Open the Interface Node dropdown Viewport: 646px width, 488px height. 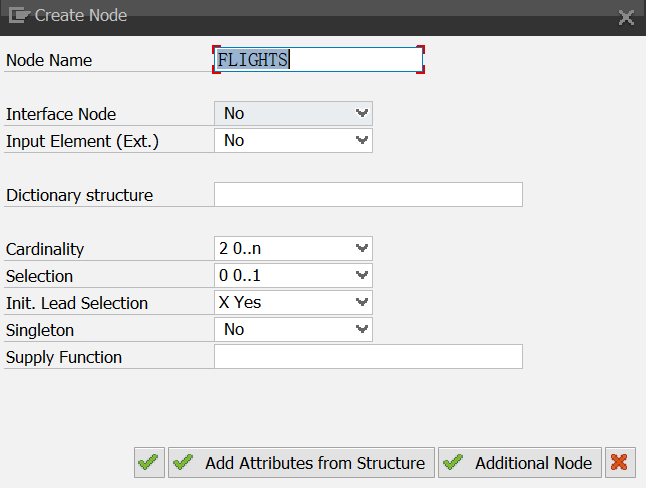pos(293,113)
